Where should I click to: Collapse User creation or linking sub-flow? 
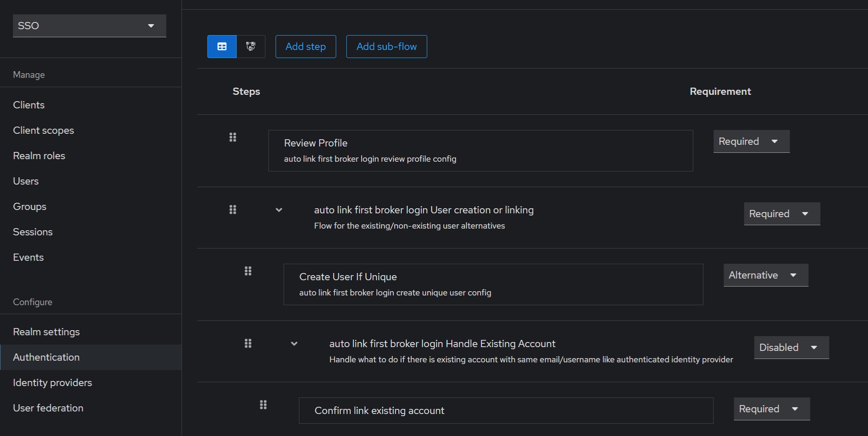pos(279,210)
